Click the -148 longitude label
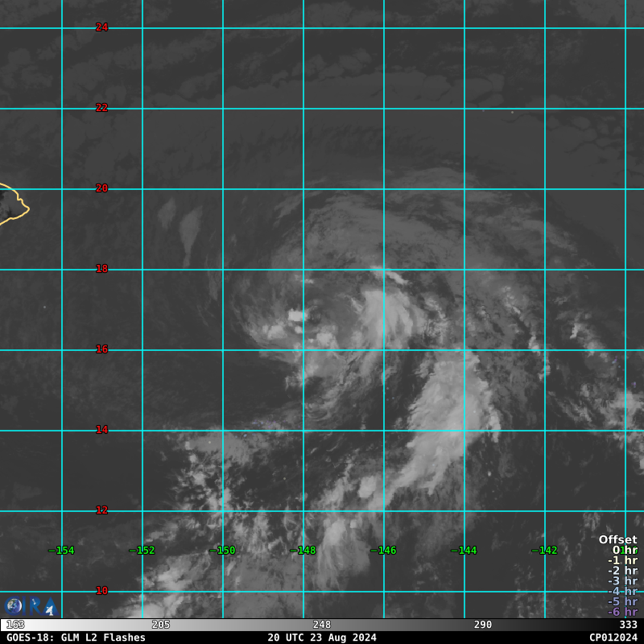Image resolution: width=644 pixels, height=644 pixels. 303,551
